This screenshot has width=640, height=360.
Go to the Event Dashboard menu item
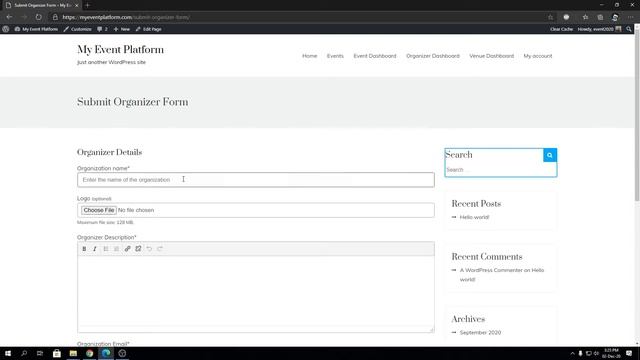[375, 56]
